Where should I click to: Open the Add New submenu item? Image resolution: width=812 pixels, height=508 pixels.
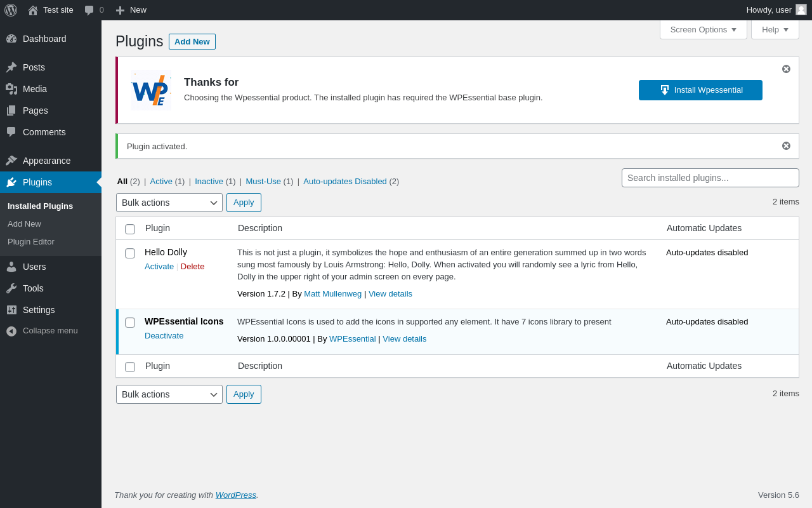click(24, 224)
